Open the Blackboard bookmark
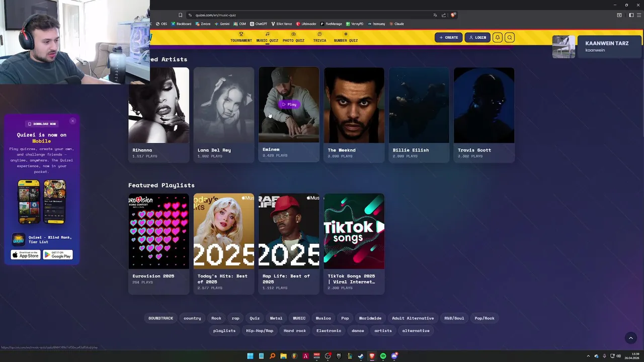Viewport: 644px width, 362px height. [x=181, y=24]
